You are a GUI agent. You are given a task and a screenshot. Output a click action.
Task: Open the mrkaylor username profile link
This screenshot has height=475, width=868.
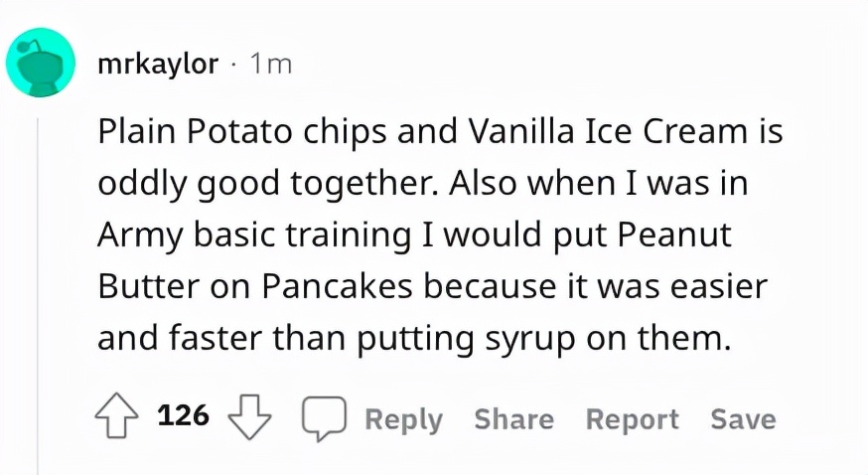pos(158,65)
